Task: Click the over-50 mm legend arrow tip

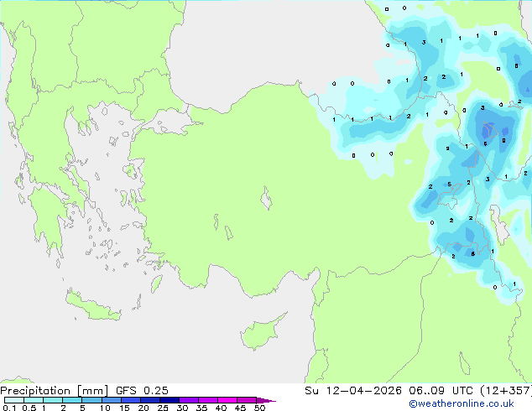Action: point(266,400)
